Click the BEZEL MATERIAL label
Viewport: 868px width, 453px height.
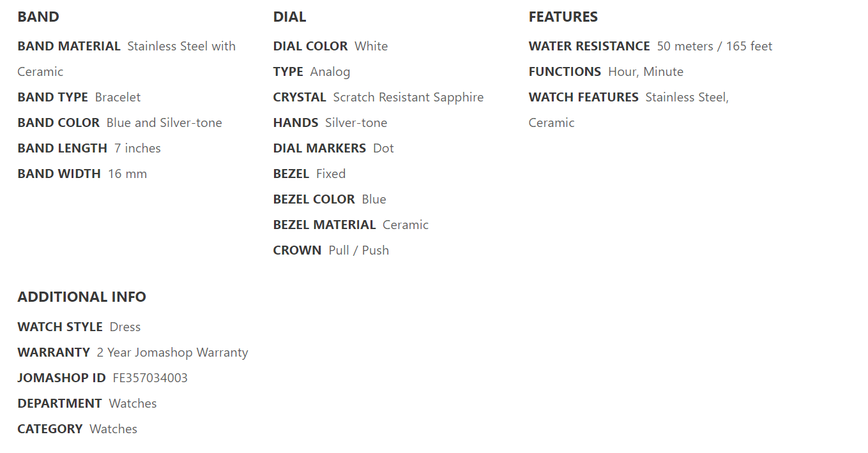pos(324,225)
